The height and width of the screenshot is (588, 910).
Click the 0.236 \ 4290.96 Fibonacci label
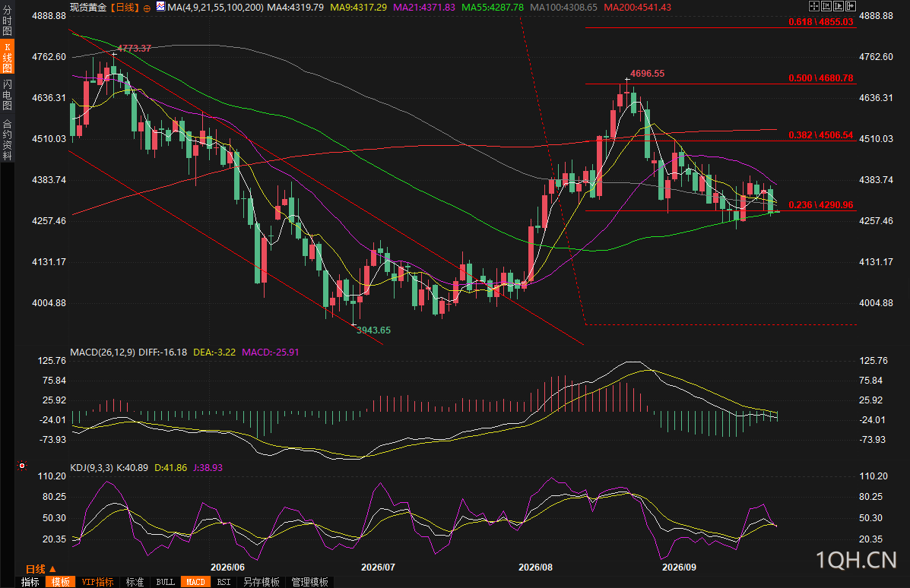tap(820, 205)
